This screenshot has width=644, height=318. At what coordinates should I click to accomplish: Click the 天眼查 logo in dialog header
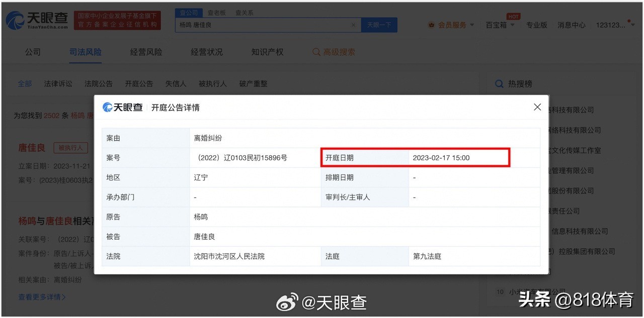123,108
